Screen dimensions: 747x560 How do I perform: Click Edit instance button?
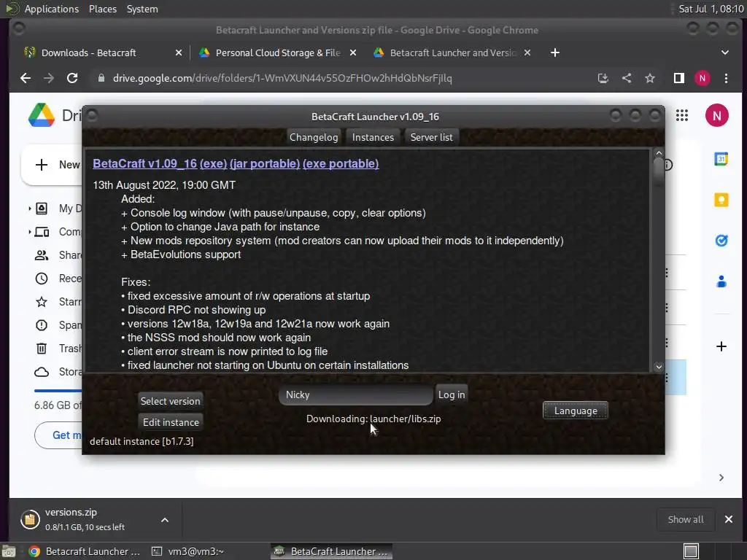(x=171, y=422)
